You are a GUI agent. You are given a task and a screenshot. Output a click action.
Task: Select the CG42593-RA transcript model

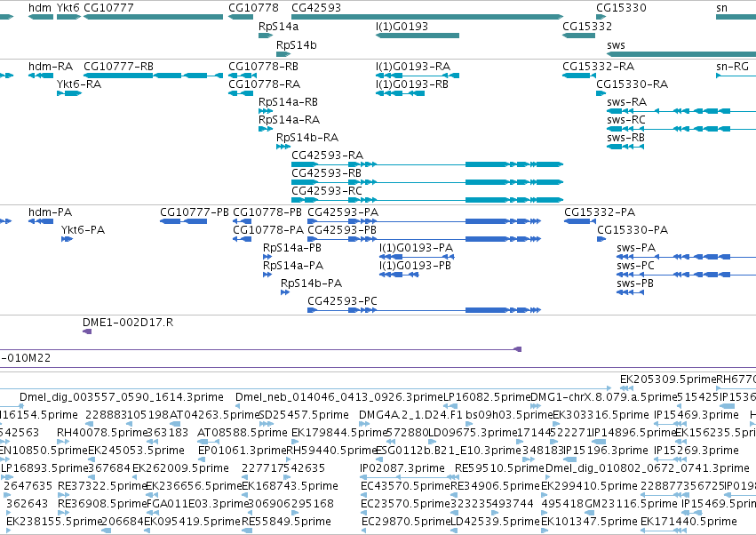coord(427,164)
